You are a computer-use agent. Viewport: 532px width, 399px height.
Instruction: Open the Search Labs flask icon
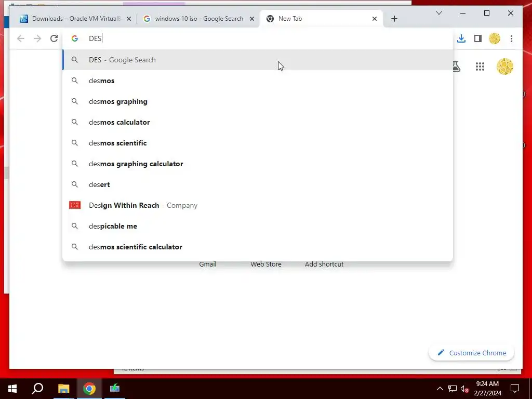click(457, 66)
